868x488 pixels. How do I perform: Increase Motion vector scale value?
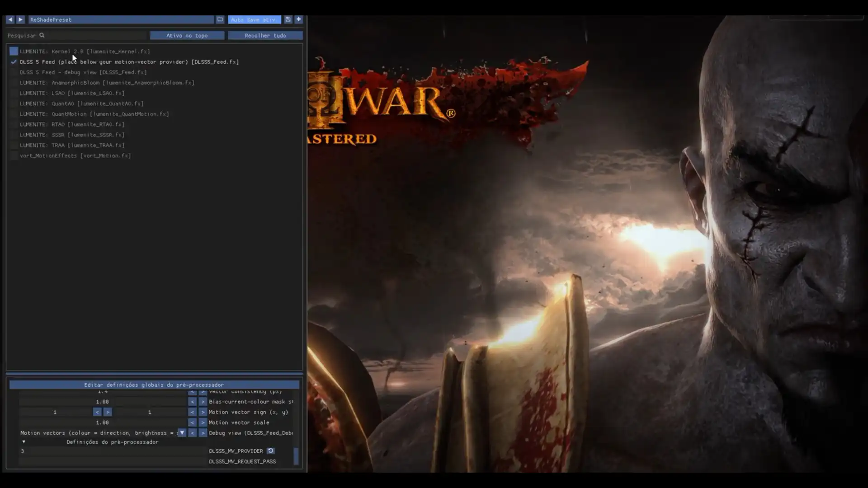pos(203,422)
